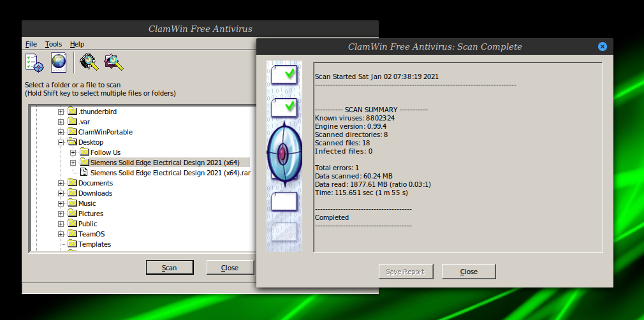Click the ClamWin Free Antivirus main title bar
The width and height of the screenshot is (644, 320).
(200, 29)
